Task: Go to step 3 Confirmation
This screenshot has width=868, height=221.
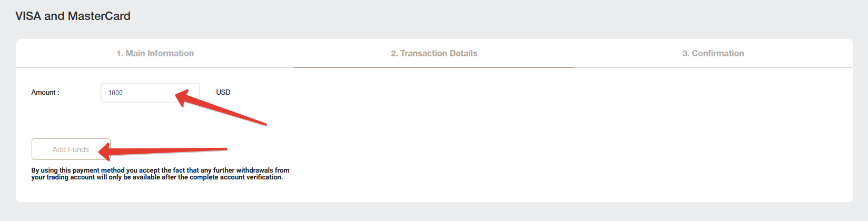Action: click(713, 53)
